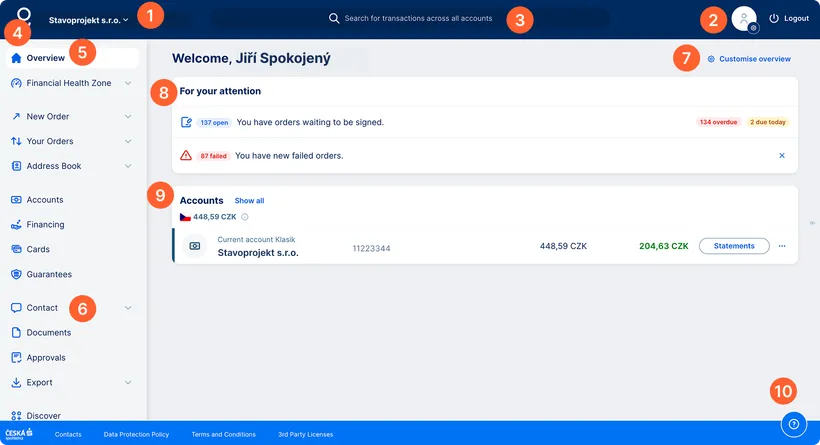
Task: Click the Show all accounts link
Action: [x=249, y=201]
